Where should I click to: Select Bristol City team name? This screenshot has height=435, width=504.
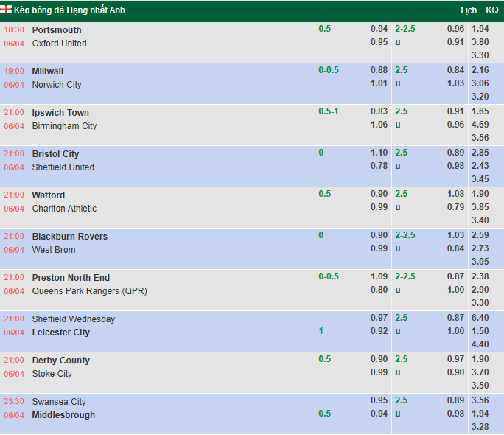coord(55,154)
